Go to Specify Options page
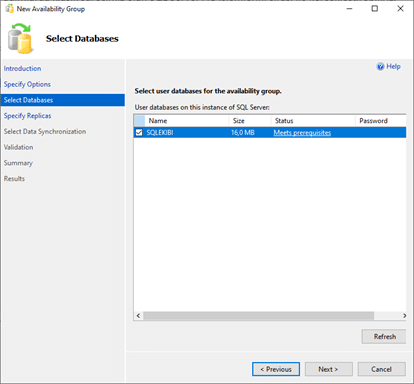The width and height of the screenshot is (414, 384). tap(27, 84)
